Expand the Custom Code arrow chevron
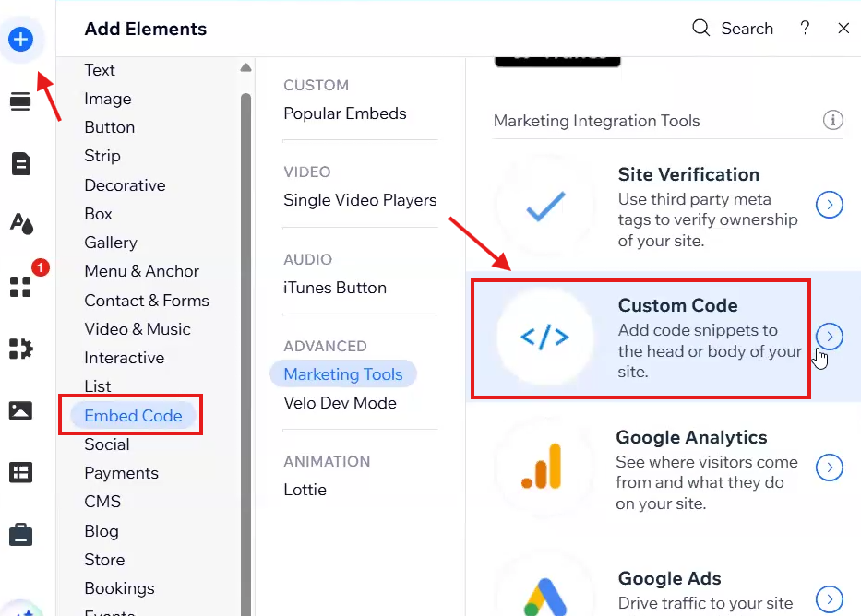The height and width of the screenshot is (616, 861). [830, 337]
